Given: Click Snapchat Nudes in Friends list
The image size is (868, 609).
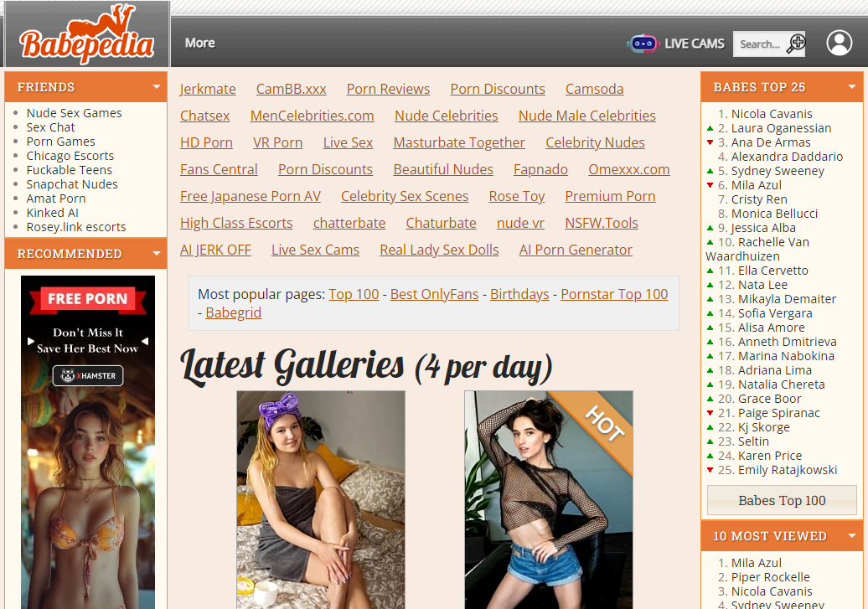Looking at the screenshot, I should click(x=72, y=184).
